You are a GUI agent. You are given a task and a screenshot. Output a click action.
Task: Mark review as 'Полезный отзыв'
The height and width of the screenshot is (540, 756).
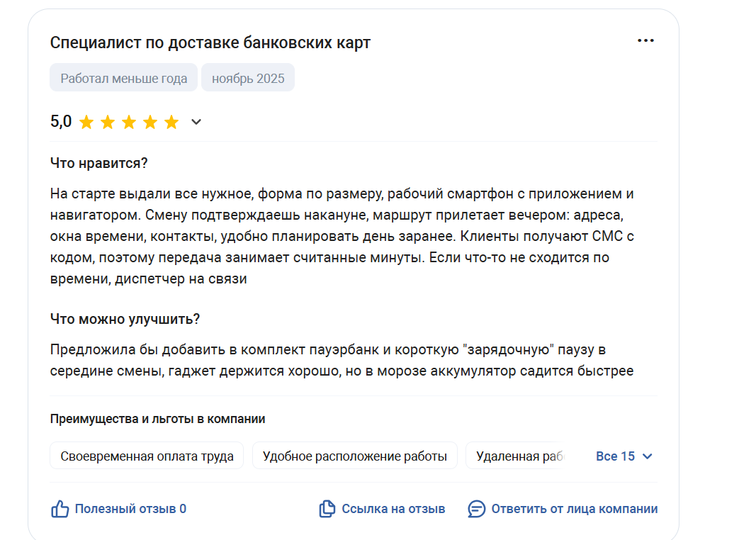pos(130,509)
